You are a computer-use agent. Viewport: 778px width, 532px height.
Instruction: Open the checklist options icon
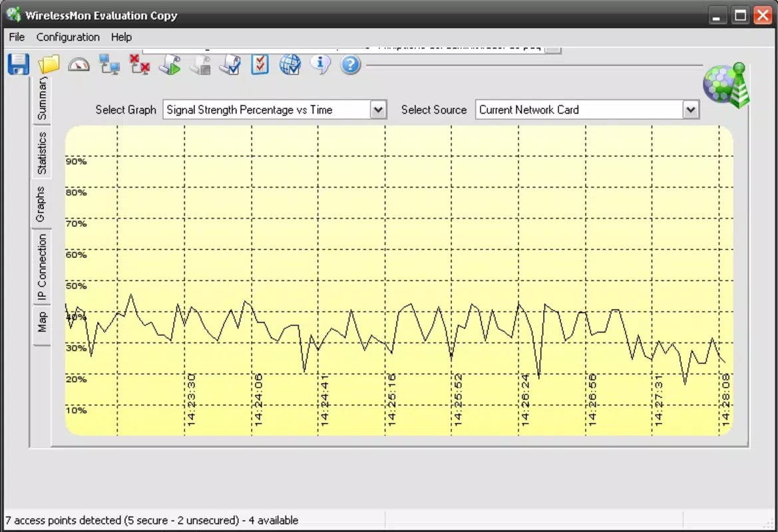click(x=260, y=65)
